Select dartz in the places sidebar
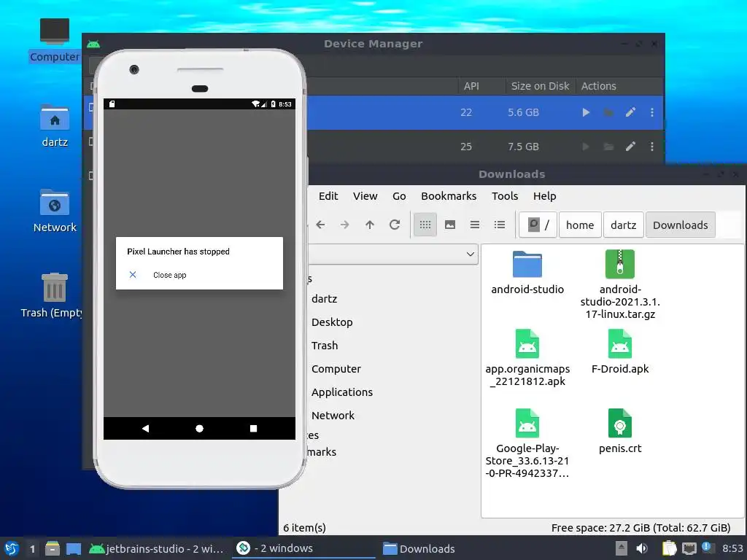 [x=325, y=299]
